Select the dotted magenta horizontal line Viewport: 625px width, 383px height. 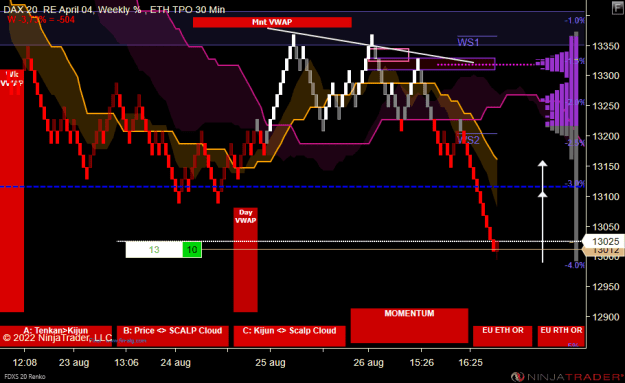pyautogui.click(x=486, y=64)
